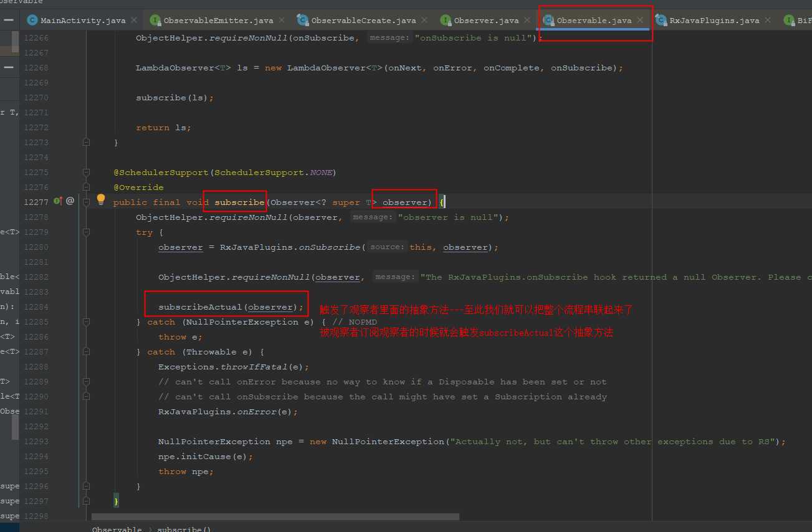Fold the Throwable catch block at line 12287
Image resolution: width=812 pixels, height=532 pixels.
point(87,352)
